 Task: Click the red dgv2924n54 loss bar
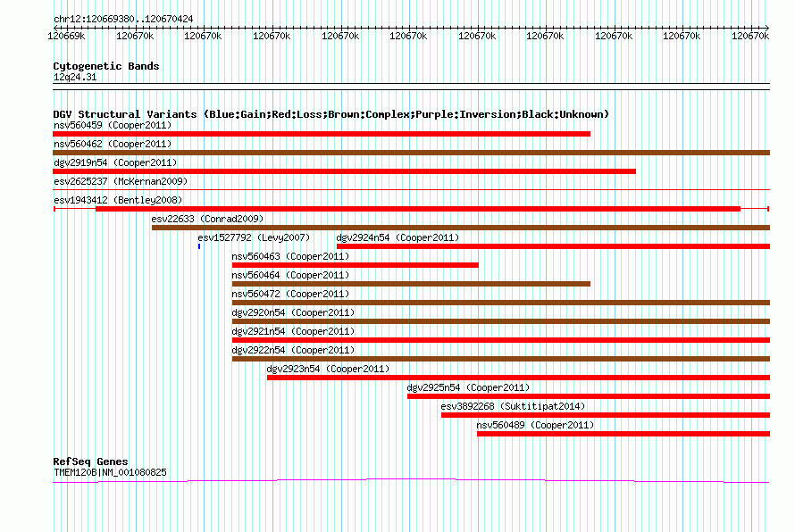(553, 246)
